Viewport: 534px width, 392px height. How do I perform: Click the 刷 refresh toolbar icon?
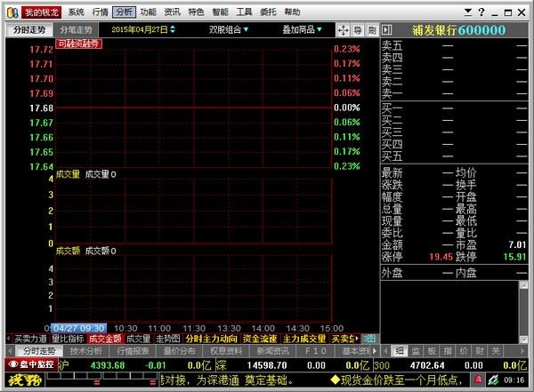pos(371,30)
